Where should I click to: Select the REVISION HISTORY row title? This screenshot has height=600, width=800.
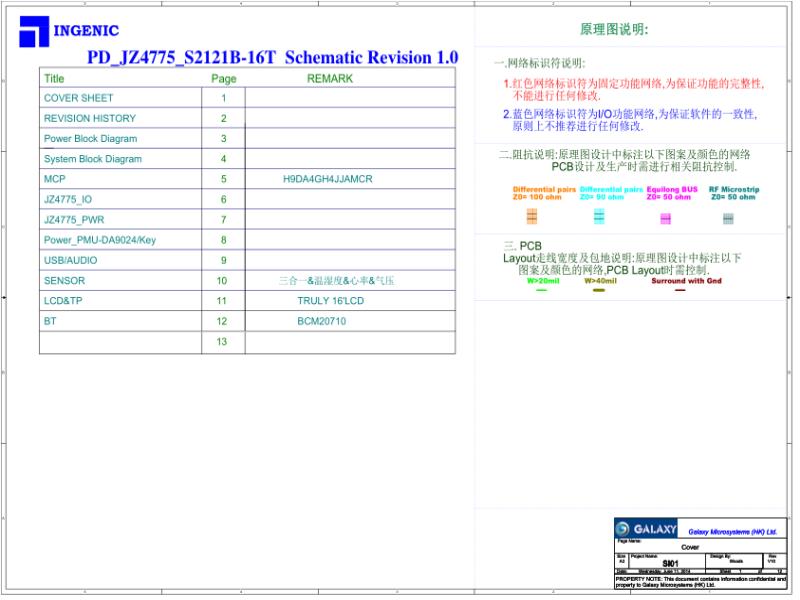(90, 118)
